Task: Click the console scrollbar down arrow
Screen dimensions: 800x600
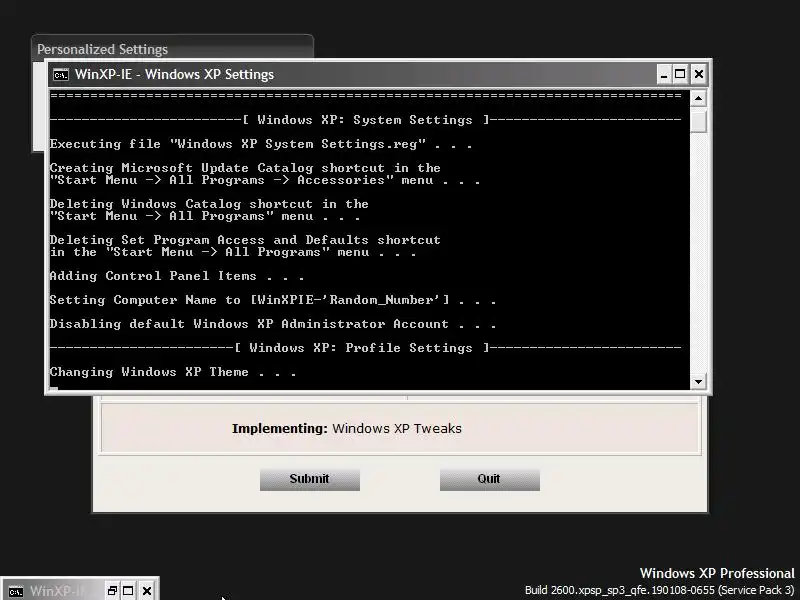Action: click(x=698, y=381)
